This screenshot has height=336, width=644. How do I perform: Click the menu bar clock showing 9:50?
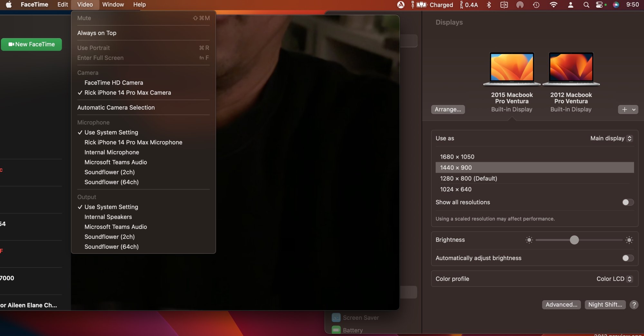632,5
